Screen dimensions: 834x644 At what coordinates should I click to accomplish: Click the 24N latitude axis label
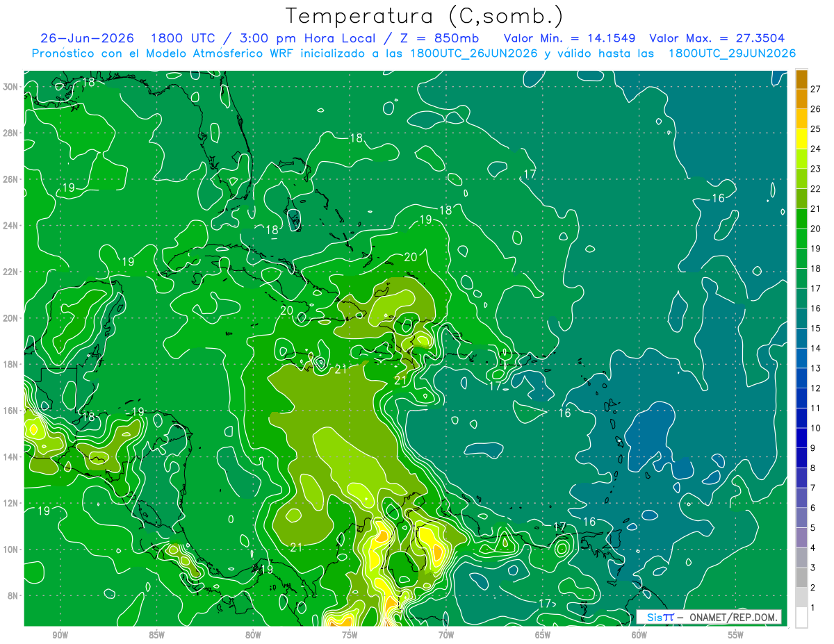coord(10,226)
